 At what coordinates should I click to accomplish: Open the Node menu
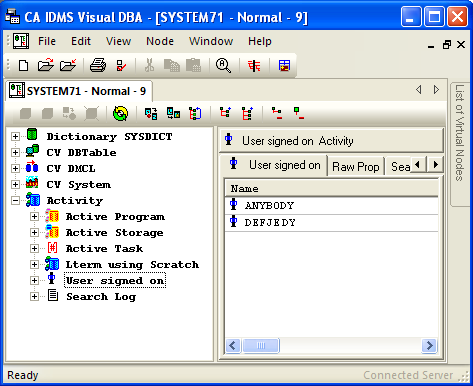click(160, 41)
